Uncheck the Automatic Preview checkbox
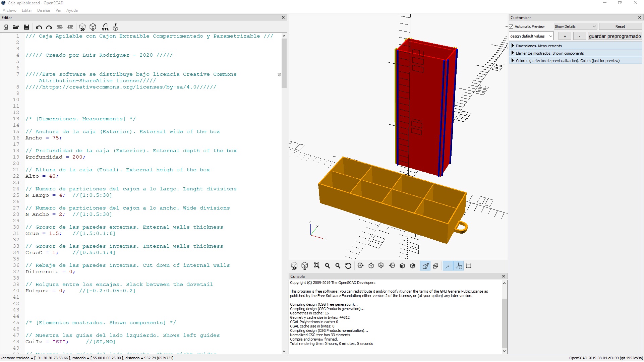 coord(511,26)
